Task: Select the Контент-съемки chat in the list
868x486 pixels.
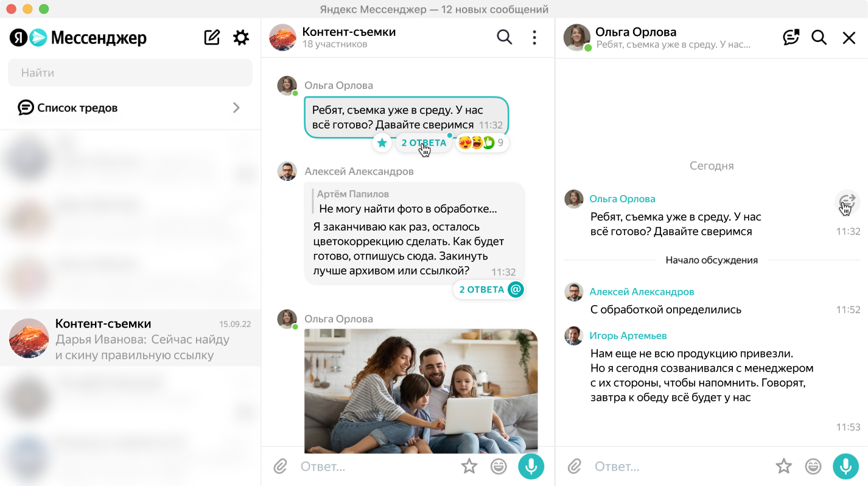Action: click(x=130, y=339)
